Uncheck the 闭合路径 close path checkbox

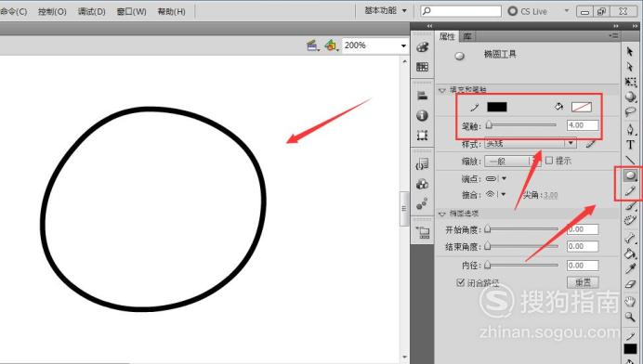click(461, 282)
